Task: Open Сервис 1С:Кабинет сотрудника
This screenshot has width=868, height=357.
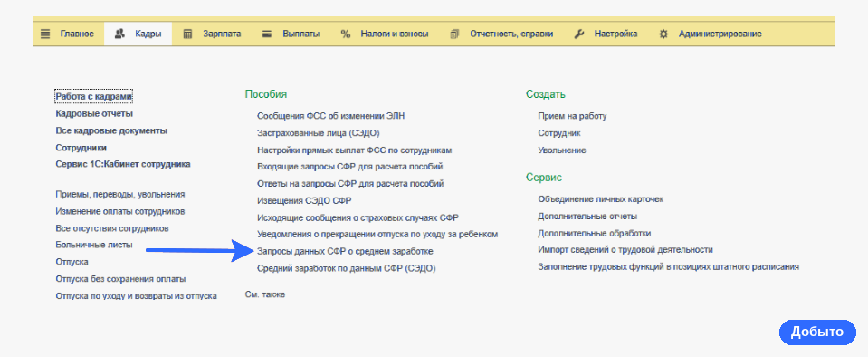Action: pos(123,164)
